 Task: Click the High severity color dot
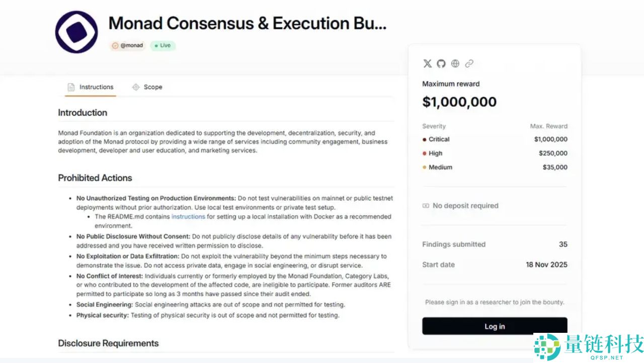pos(424,153)
